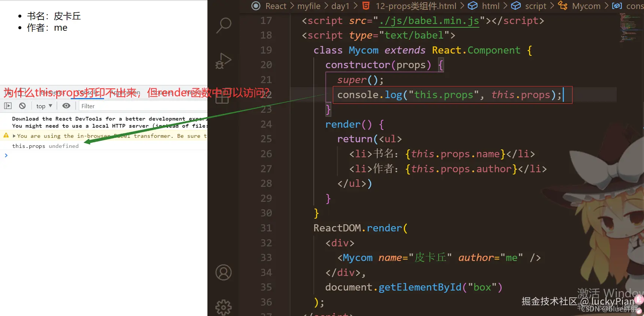Open the top JavaScript context dropdown
Viewport: 644px width, 316px height.
click(44, 106)
